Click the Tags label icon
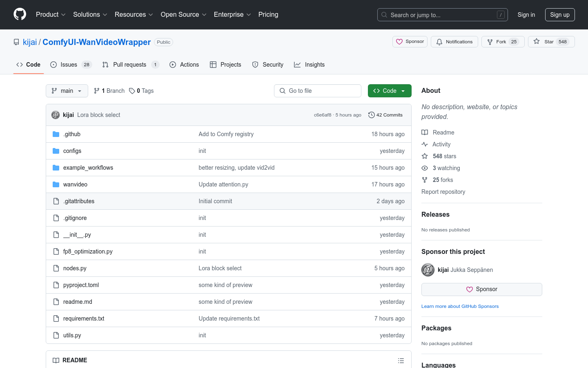Image resolution: width=588 pixels, height=368 pixels. point(132,91)
